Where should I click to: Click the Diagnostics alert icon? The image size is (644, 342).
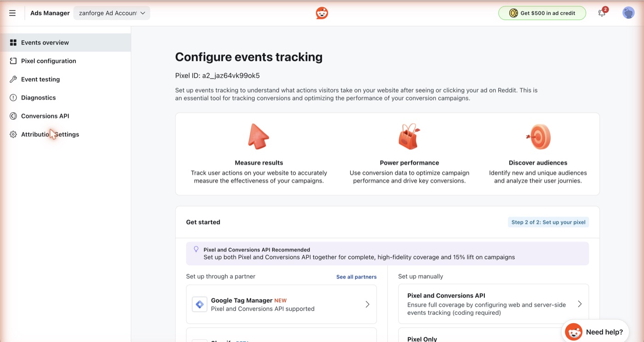pyautogui.click(x=13, y=98)
